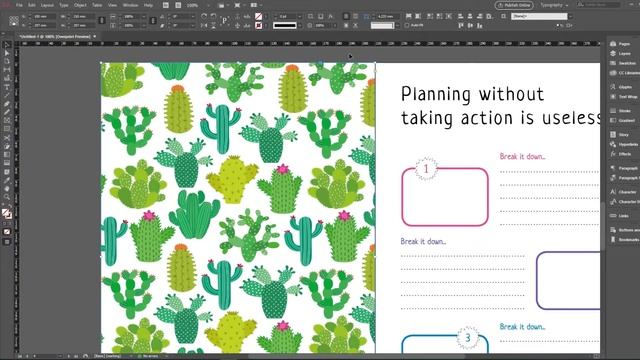Select the Free Transform tool
This screenshot has width=640, height=360.
(7, 146)
